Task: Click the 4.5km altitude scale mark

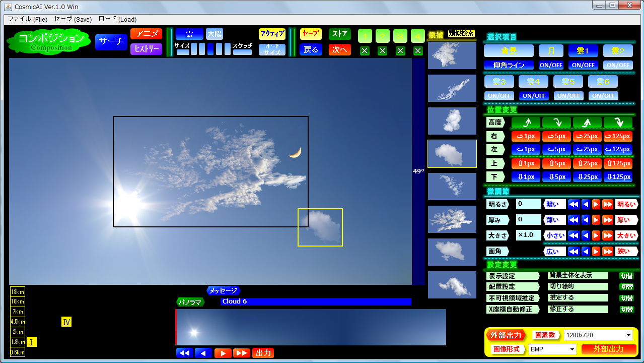Action: point(18,322)
